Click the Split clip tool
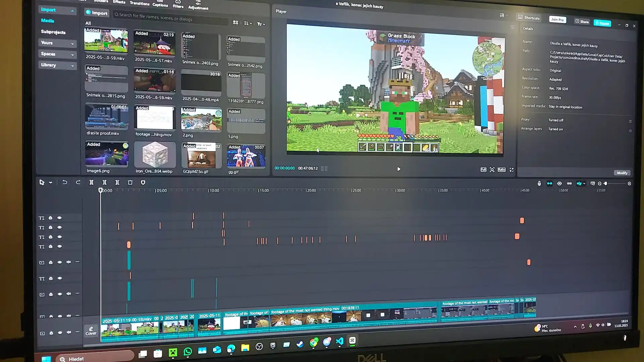The image size is (644, 362). point(91,182)
